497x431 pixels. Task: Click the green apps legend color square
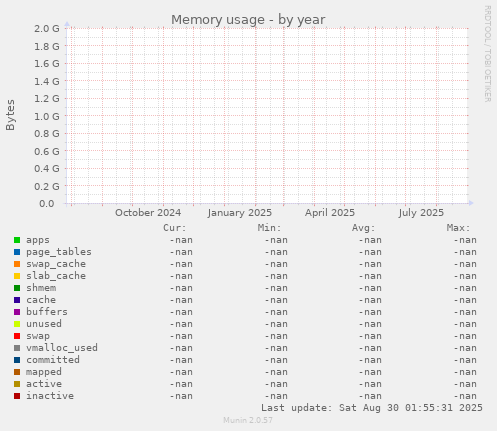17,240
